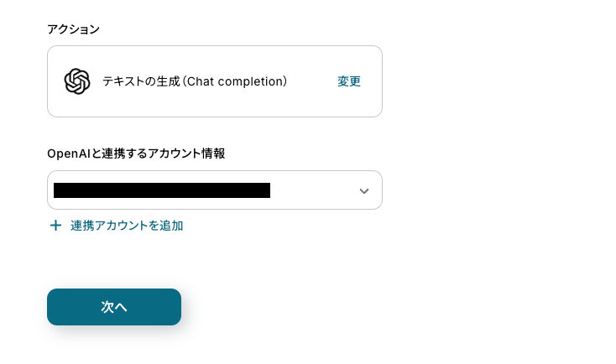The height and width of the screenshot is (364, 616).
Task: Click the plus icon beside 連携アカウントを追加
Action: (55, 225)
